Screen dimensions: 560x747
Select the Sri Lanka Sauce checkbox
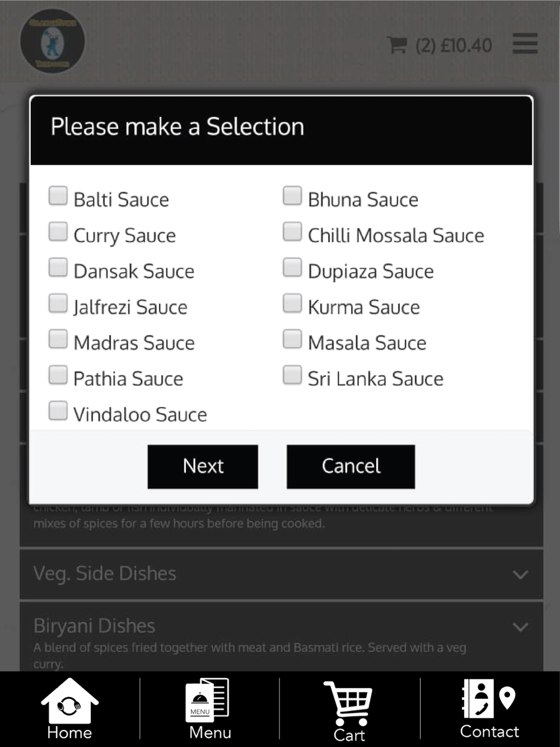[x=292, y=375]
